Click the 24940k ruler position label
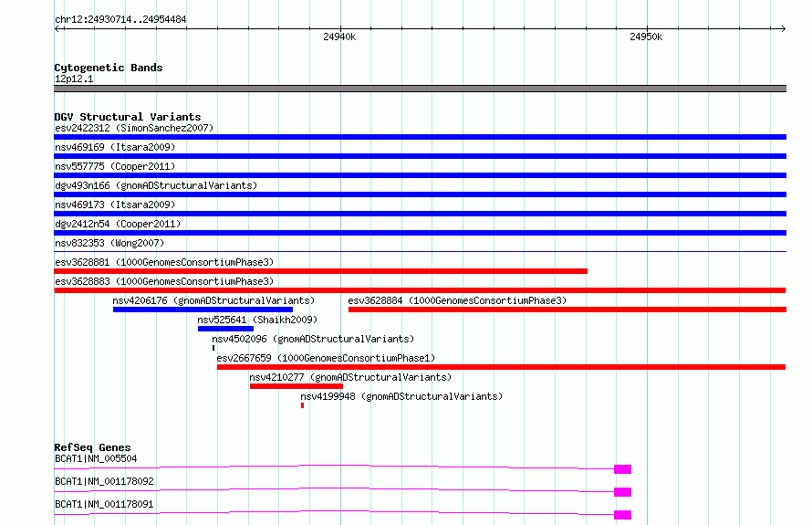Image resolution: width=812 pixels, height=525 pixels. [x=339, y=37]
